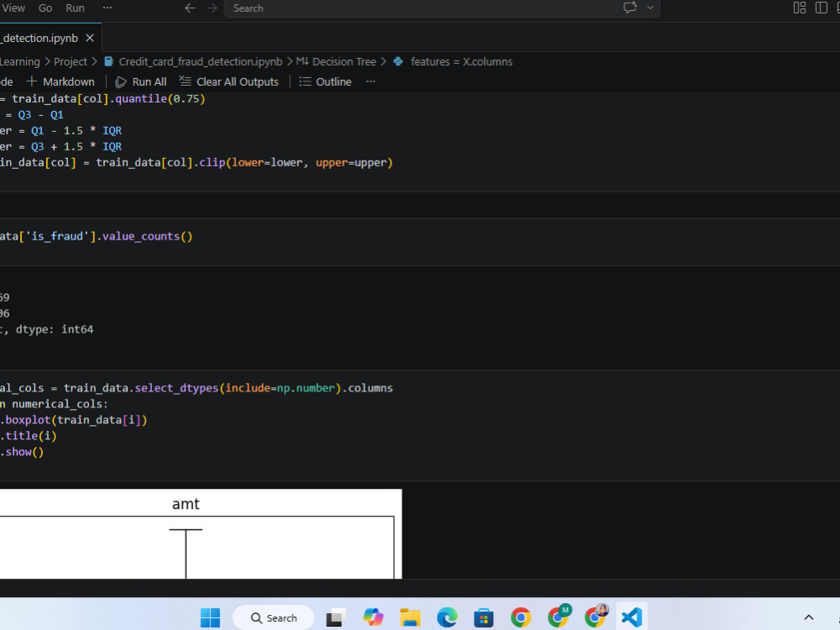840x630 pixels.
Task: Select Learning in the breadcrumb
Action: (x=20, y=61)
